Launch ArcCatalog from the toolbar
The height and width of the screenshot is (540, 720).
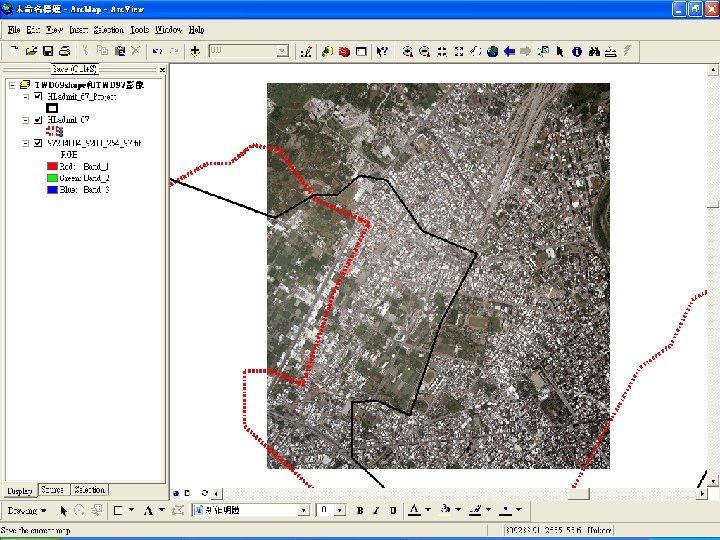327,51
